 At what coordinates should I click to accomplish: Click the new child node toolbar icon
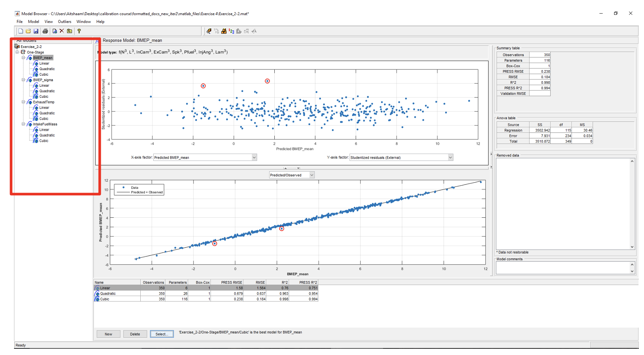tap(55, 31)
